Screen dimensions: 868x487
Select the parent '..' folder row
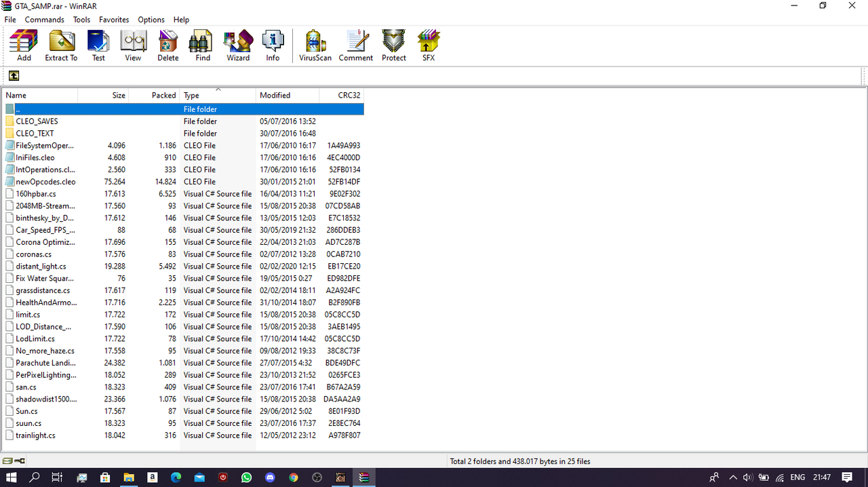coord(184,109)
